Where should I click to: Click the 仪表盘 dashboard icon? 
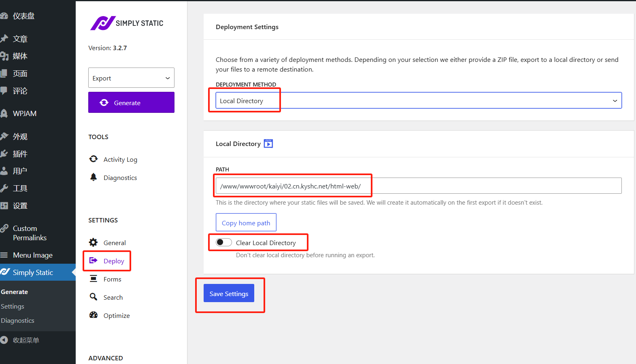coord(4,16)
